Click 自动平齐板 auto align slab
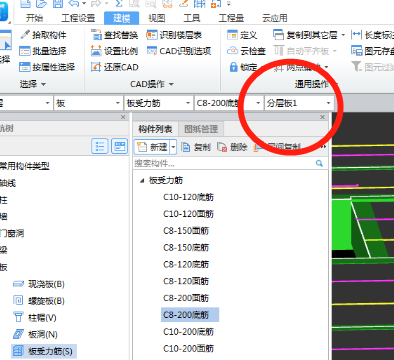 click(302, 51)
